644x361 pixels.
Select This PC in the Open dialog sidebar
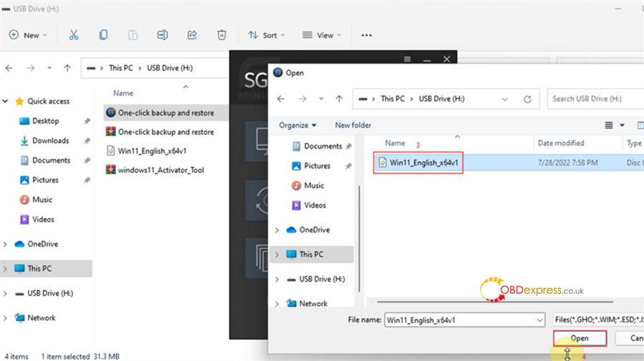(x=311, y=254)
